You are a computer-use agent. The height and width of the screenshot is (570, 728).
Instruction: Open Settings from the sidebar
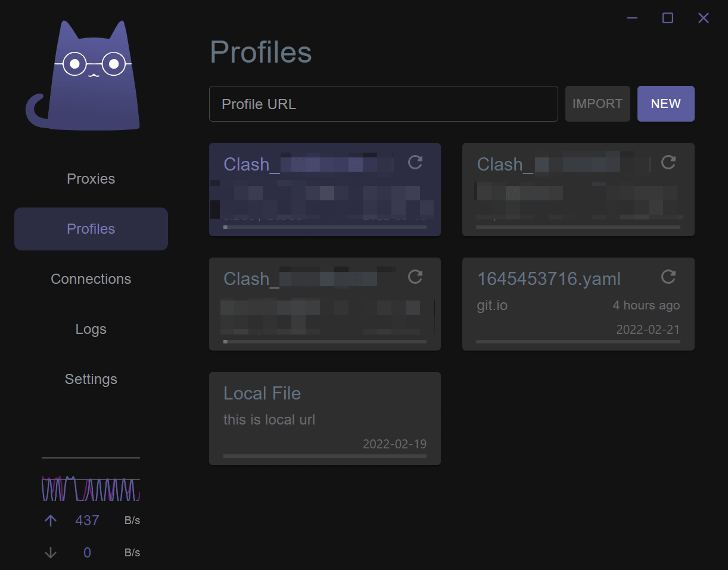pos(91,379)
